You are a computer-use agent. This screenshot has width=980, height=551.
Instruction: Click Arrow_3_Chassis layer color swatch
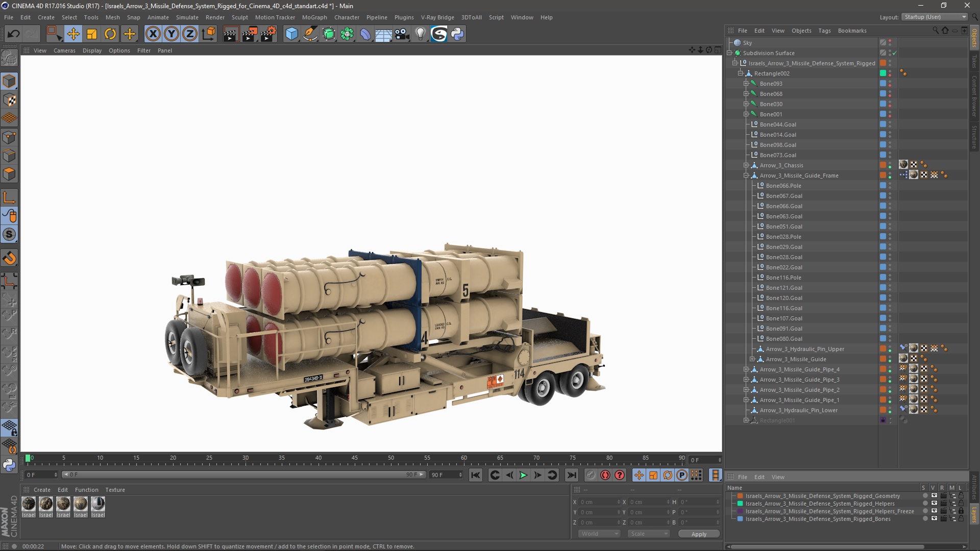(883, 165)
